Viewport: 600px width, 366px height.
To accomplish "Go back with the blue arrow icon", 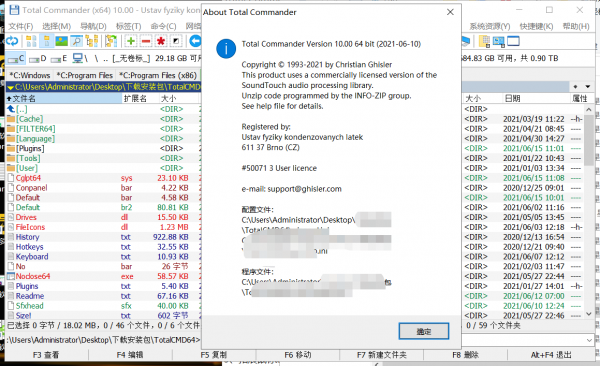I will 195,41.
